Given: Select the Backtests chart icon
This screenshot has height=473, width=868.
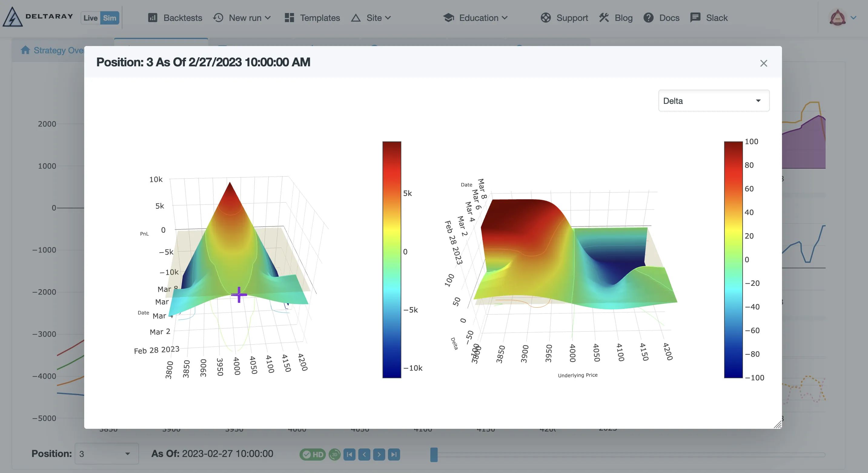Looking at the screenshot, I should pos(153,18).
